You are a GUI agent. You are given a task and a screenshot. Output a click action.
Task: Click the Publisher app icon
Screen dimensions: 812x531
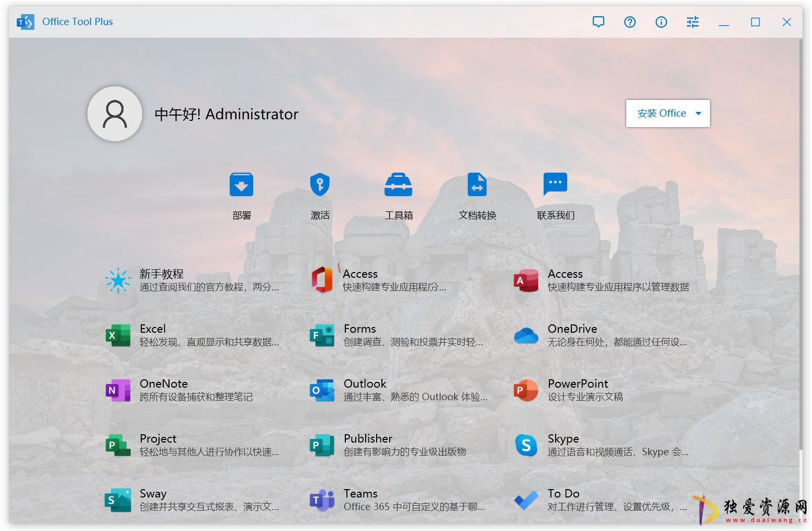click(322, 445)
